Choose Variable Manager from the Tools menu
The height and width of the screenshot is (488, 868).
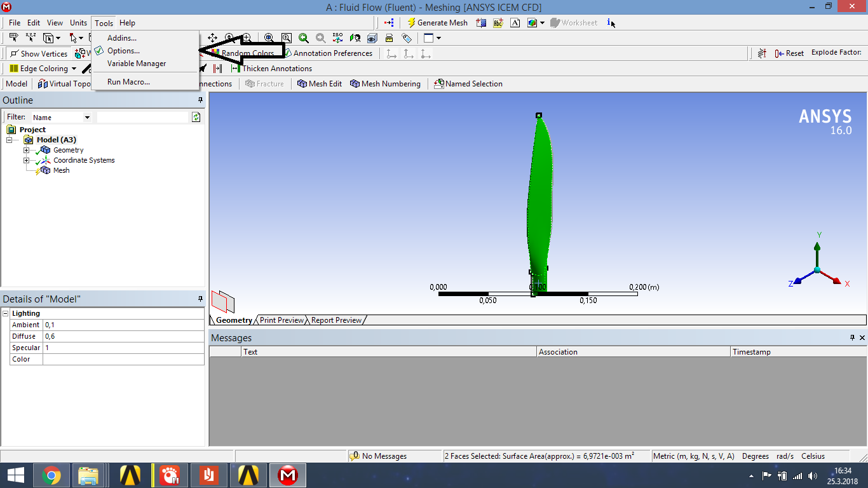pos(145,64)
